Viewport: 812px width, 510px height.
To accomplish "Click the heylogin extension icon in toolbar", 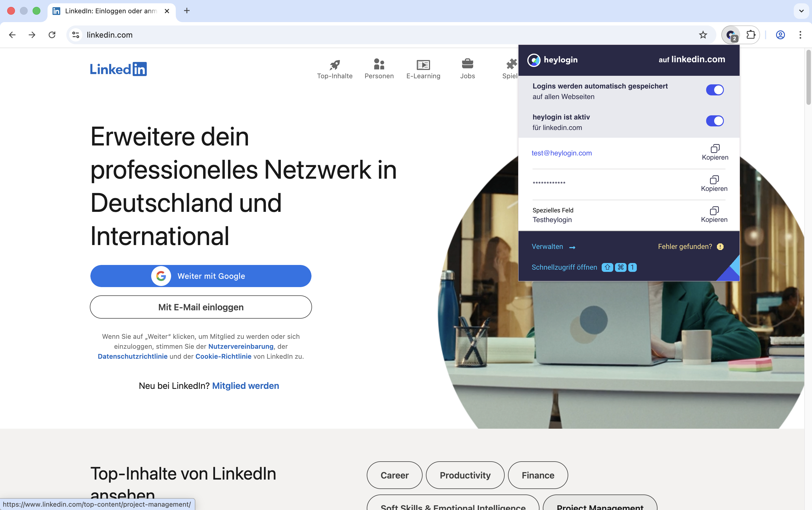I will pyautogui.click(x=731, y=35).
